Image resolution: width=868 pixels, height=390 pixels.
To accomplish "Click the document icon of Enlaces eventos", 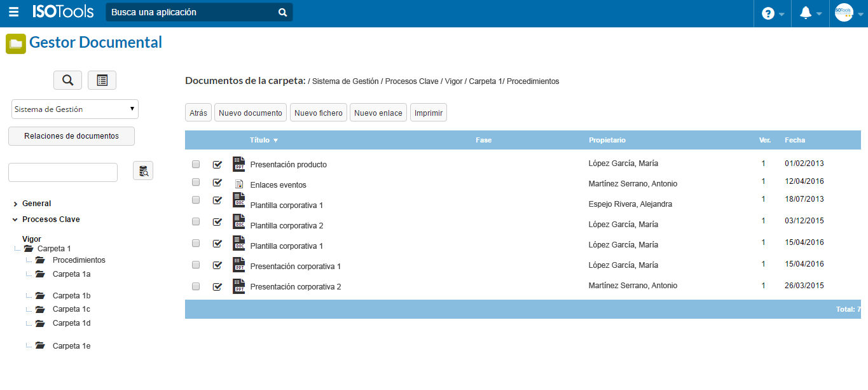I will [238, 185].
